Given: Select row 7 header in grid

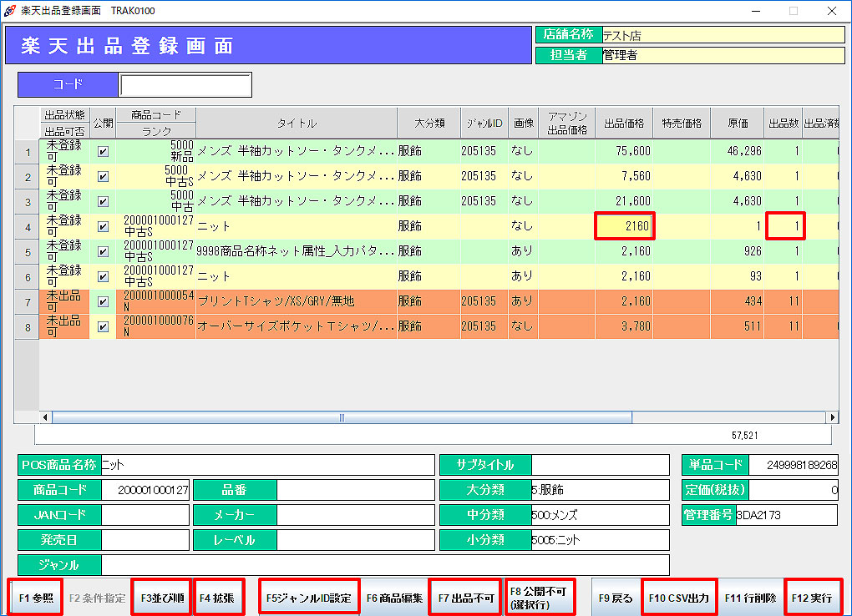Looking at the screenshot, I should pos(28,301).
